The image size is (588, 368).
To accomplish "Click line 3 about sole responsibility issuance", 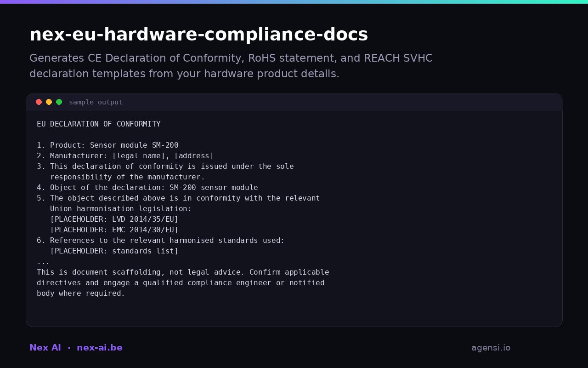I will pyautogui.click(x=165, y=167).
